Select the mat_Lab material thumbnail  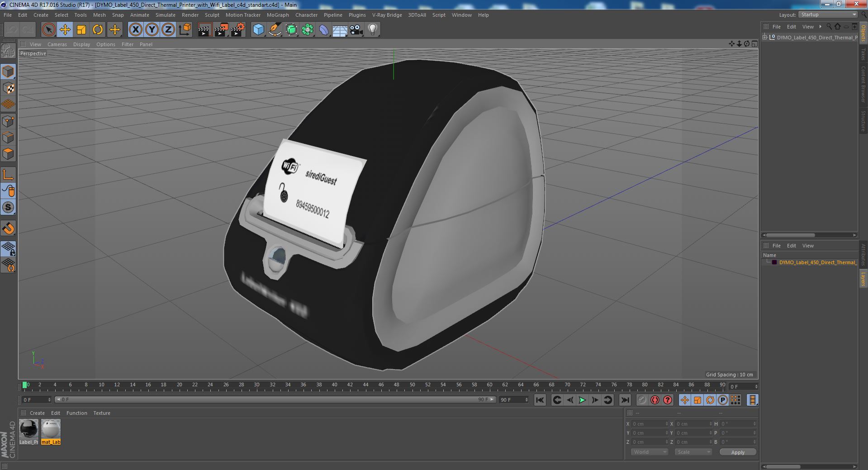click(51, 432)
